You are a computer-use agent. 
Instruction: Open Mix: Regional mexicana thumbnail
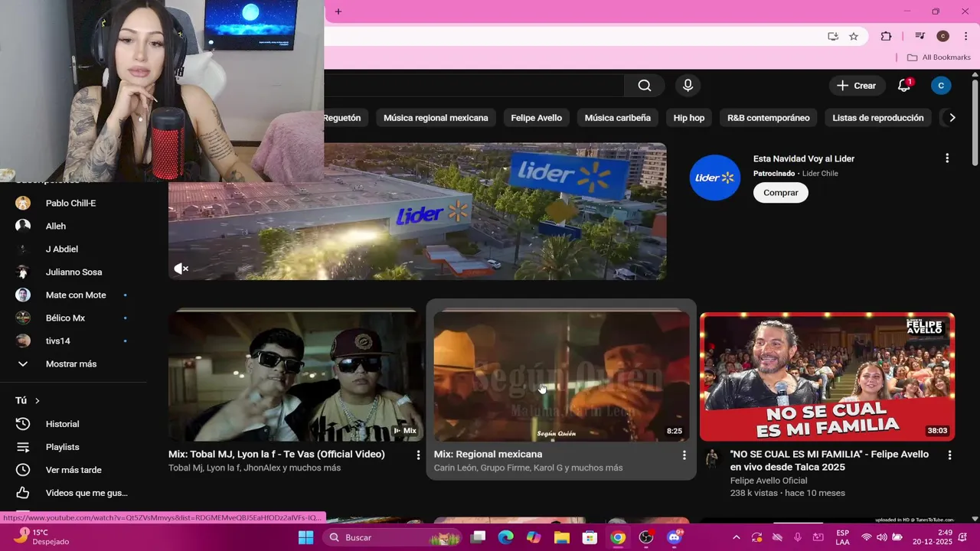[x=561, y=376]
